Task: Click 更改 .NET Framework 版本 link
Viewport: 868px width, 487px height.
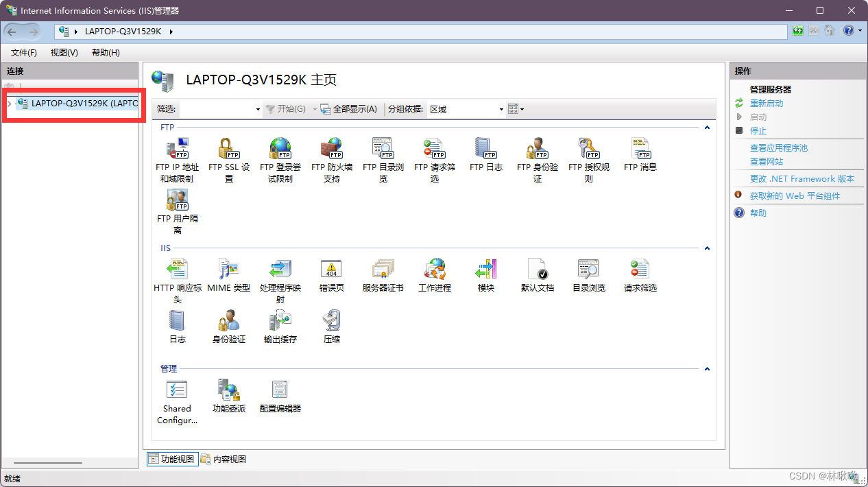Action: (802, 179)
